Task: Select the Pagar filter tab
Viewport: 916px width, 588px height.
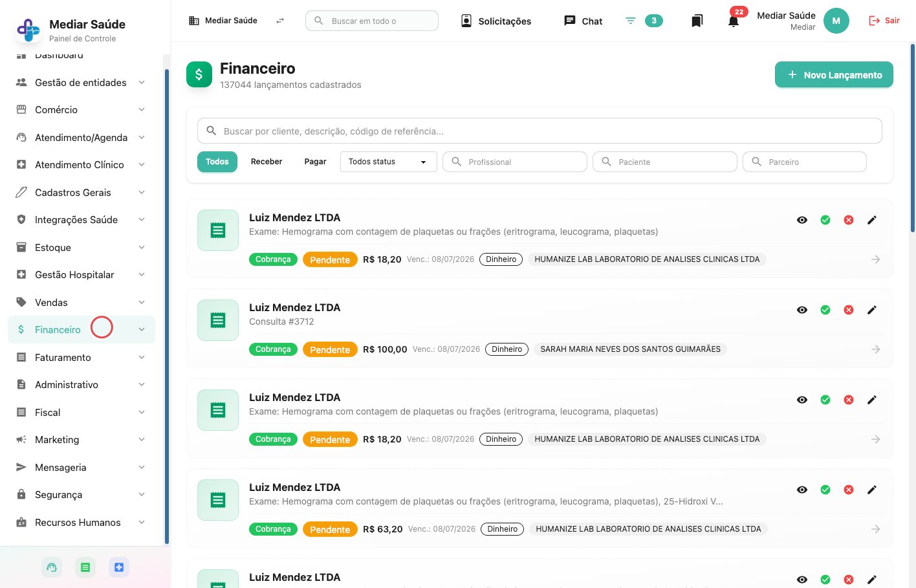Action: tap(315, 162)
